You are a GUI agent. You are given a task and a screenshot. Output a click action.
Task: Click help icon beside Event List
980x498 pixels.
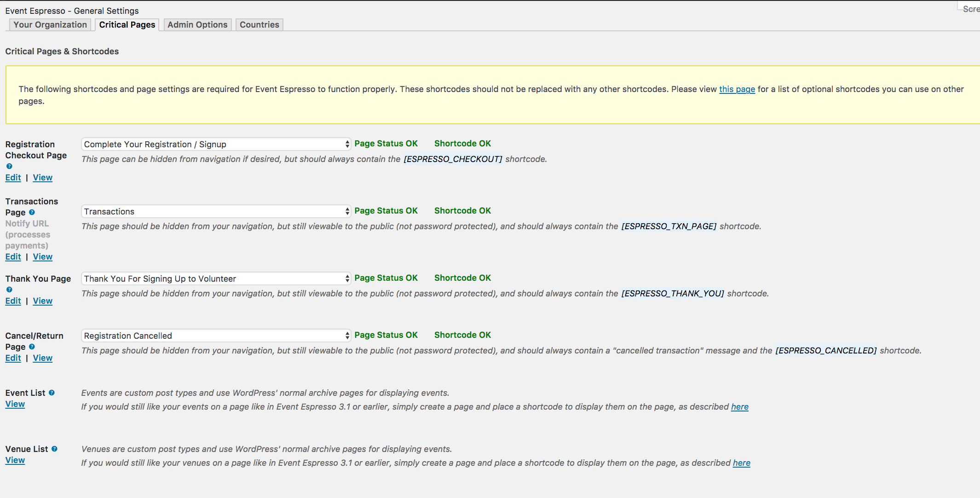(52, 393)
